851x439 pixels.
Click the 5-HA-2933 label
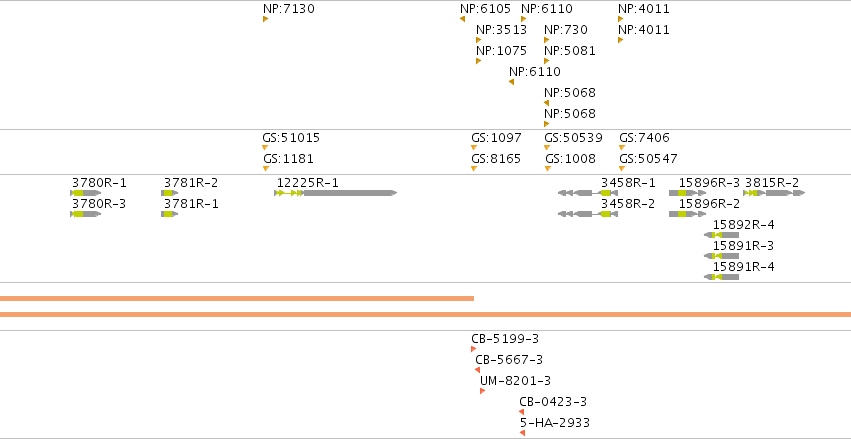click(555, 423)
